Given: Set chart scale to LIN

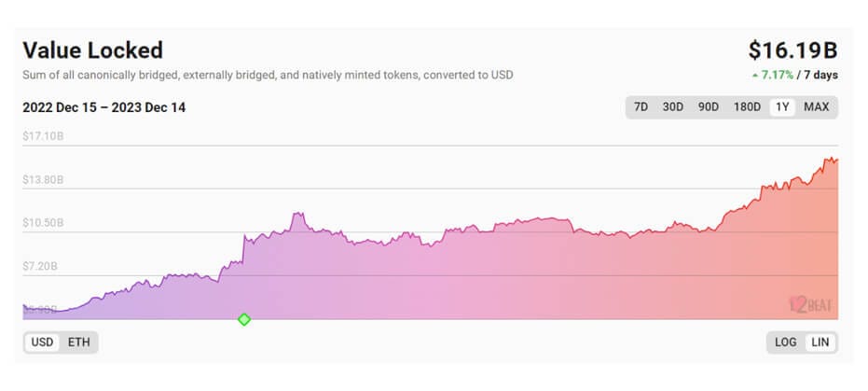Looking at the screenshot, I should tap(820, 342).
